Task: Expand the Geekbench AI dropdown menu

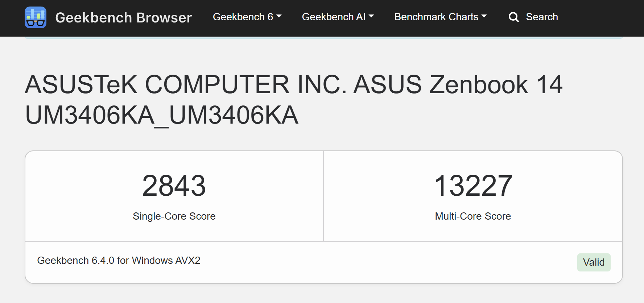Action: coord(338,17)
